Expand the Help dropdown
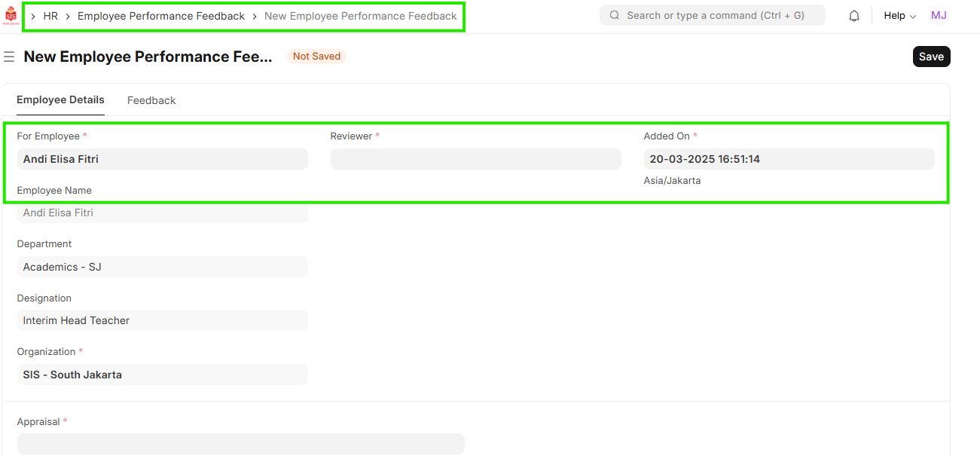 (899, 16)
